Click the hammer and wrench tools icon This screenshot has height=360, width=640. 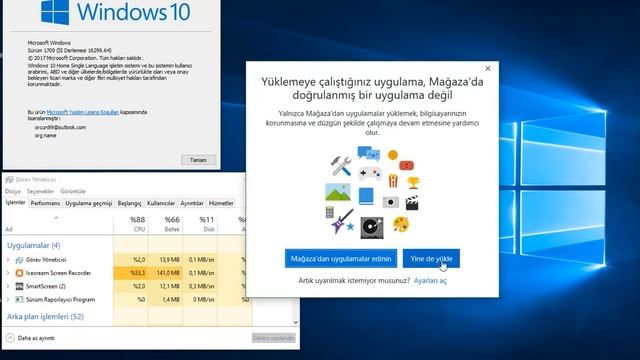tap(341, 166)
